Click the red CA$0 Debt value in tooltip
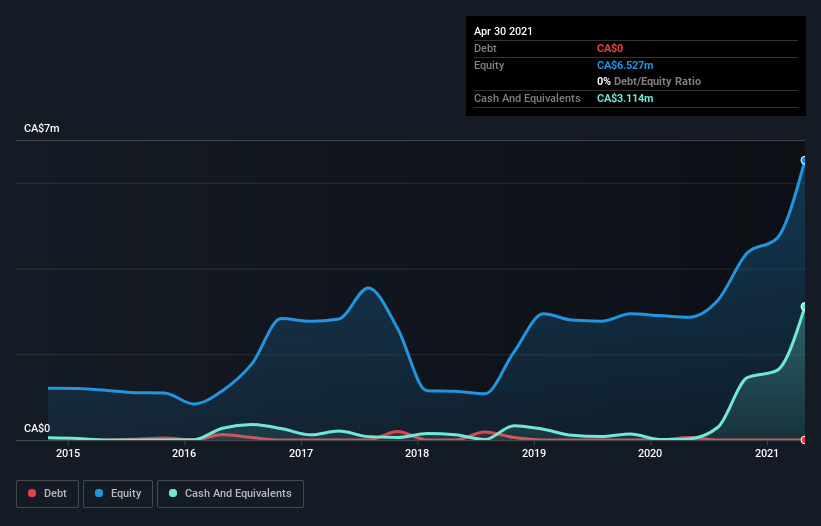This screenshot has width=821, height=526. pyautogui.click(x=610, y=48)
